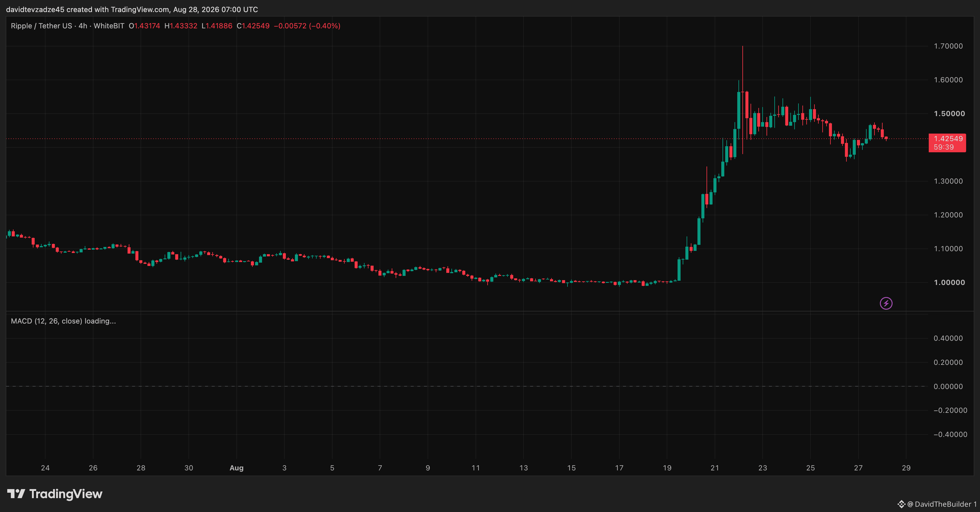Click the 1.70000 price axis label

[948, 46]
